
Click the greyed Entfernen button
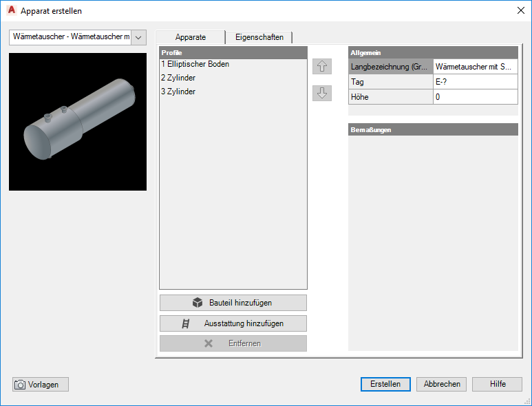[233, 343]
